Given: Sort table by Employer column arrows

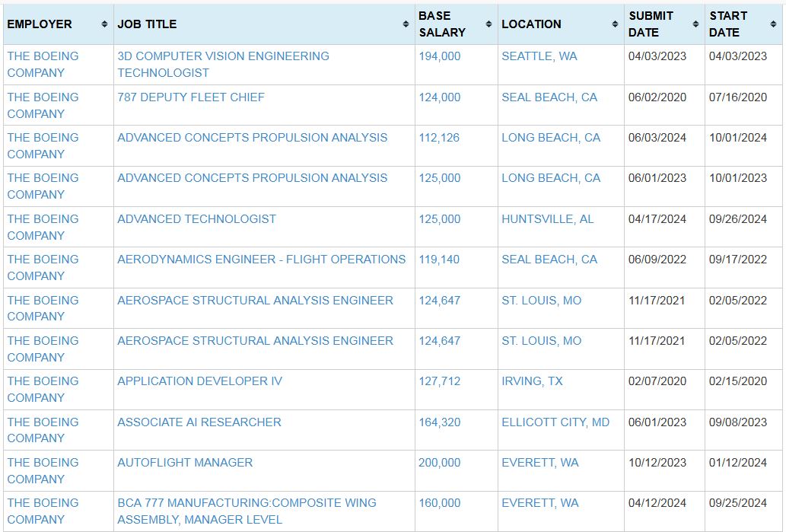Looking at the screenshot, I should [x=104, y=24].
